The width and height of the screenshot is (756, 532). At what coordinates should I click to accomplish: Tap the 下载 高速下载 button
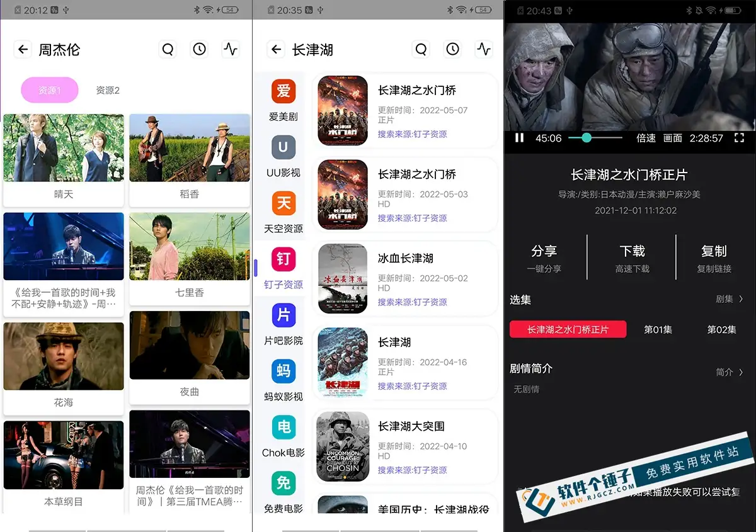[x=633, y=258]
